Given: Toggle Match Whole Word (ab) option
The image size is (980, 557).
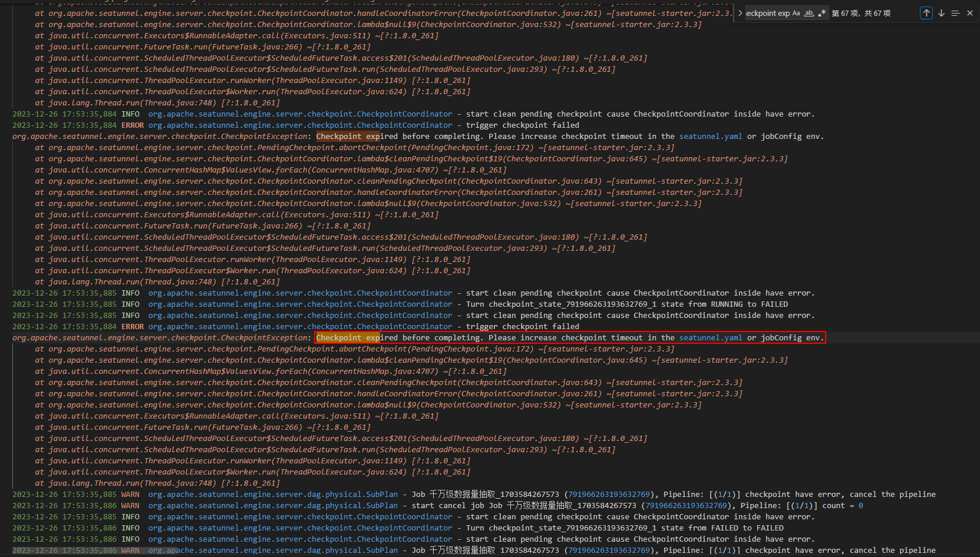Looking at the screenshot, I should pyautogui.click(x=809, y=13).
